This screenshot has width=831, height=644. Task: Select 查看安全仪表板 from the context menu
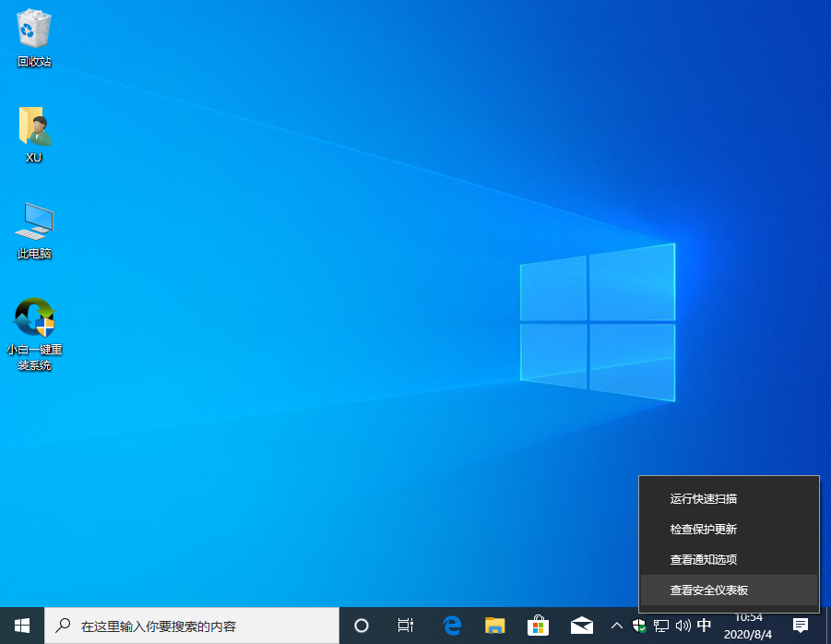pos(707,590)
